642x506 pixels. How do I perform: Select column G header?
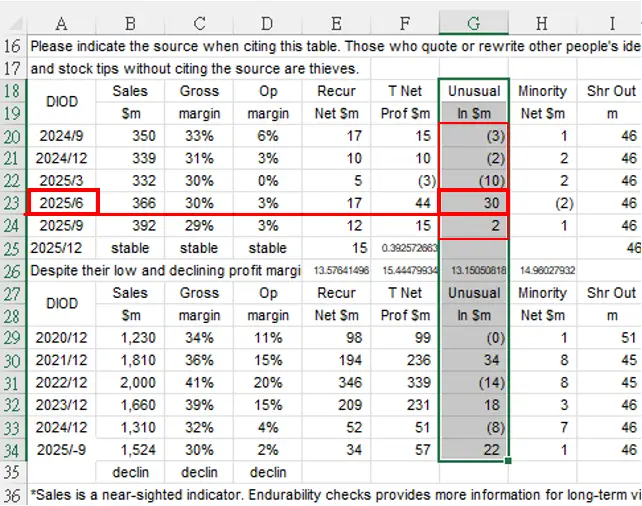pyautogui.click(x=474, y=23)
